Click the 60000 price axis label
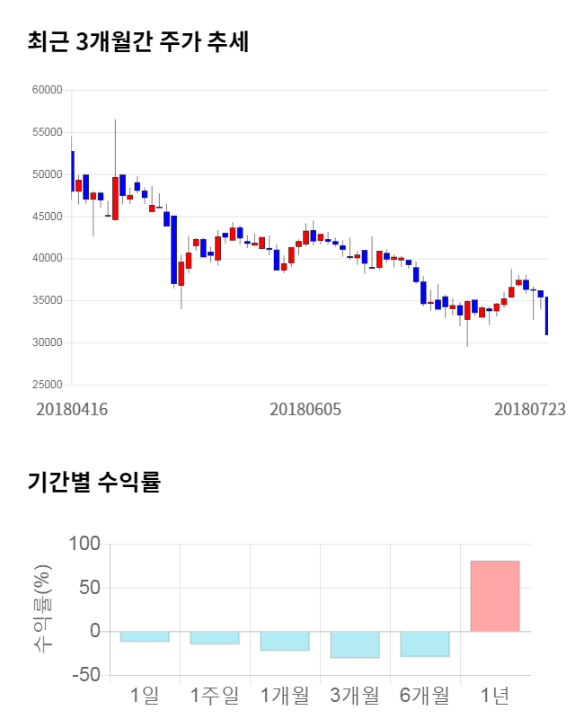This screenshot has width=575, height=728. click(46, 90)
